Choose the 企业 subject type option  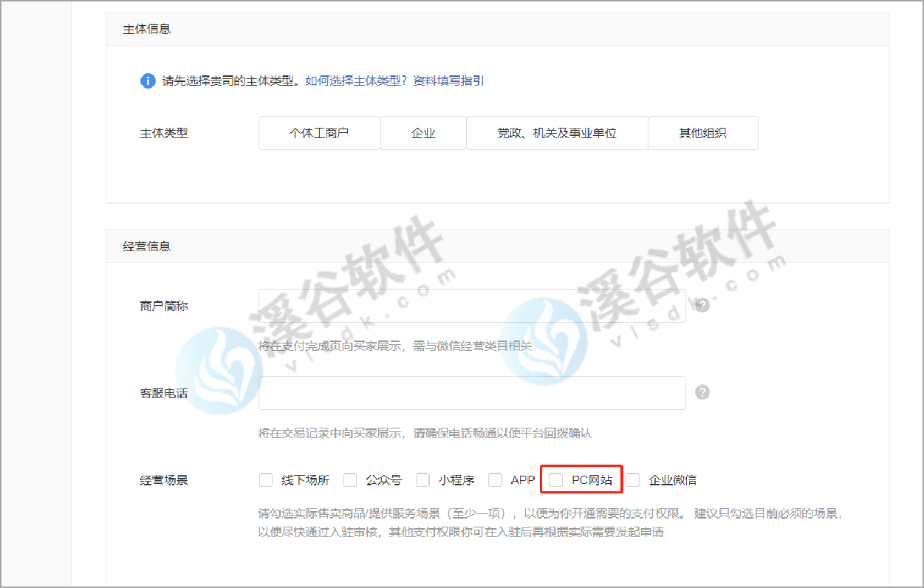(423, 133)
